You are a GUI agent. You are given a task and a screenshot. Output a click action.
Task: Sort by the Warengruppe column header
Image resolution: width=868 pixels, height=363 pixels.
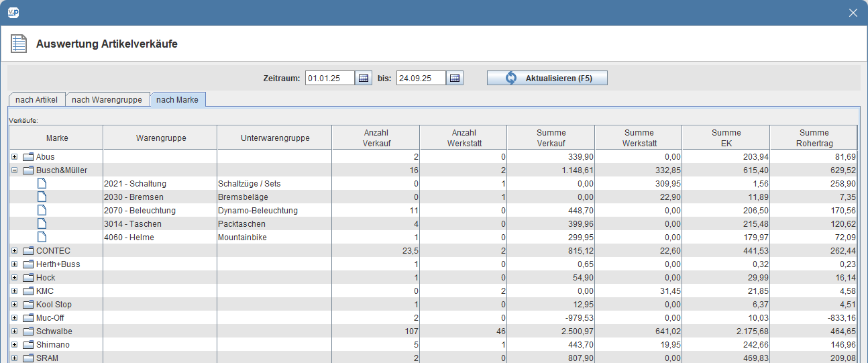click(x=160, y=138)
